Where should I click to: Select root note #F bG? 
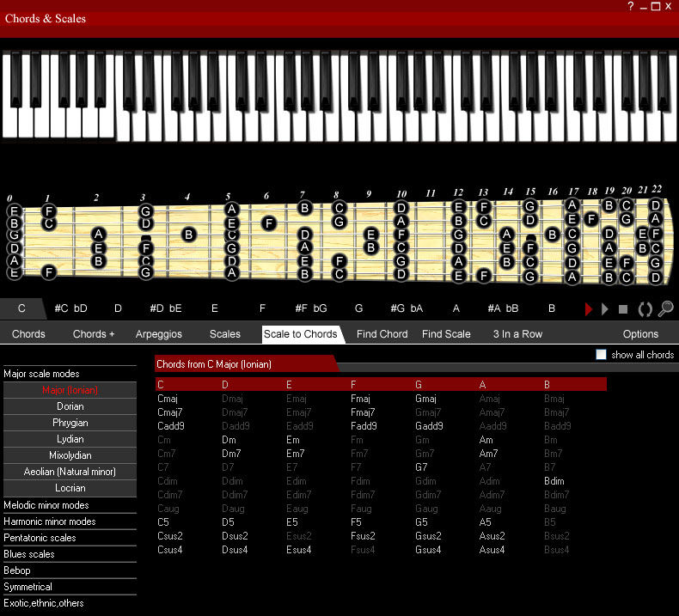coord(311,308)
